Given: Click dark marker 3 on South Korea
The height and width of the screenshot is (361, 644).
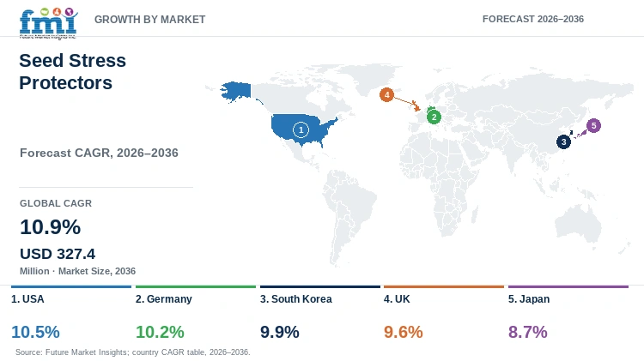Looking at the screenshot, I should tap(563, 142).
